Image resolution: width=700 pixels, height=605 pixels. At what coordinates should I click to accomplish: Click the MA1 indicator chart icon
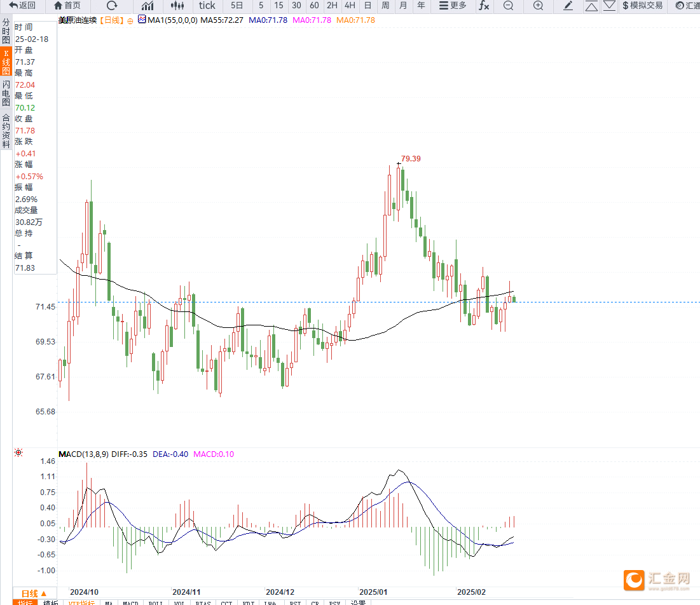142,19
